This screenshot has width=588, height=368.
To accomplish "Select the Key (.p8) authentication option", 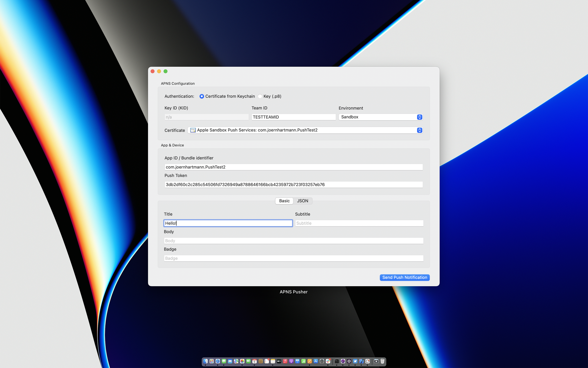I will tap(269, 96).
